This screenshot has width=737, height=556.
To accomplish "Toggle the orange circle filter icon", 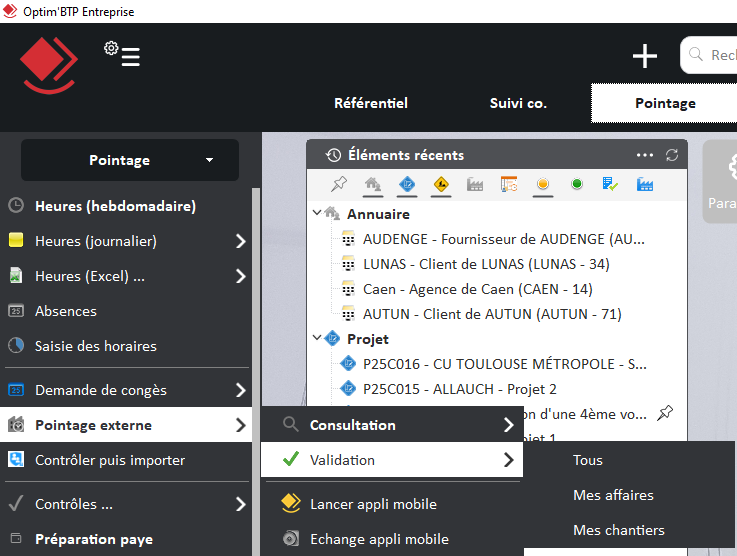I will (x=543, y=184).
